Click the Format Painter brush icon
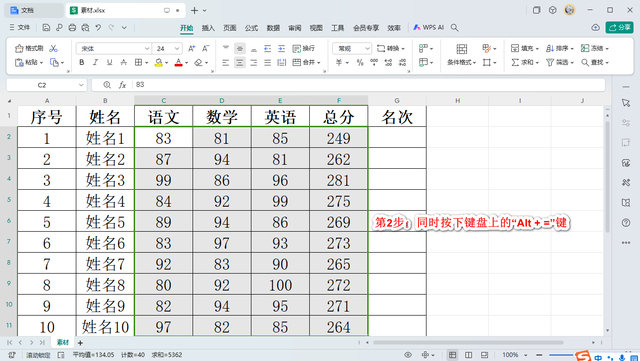Screen dimensions: 640x361 click(x=19, y=49)
